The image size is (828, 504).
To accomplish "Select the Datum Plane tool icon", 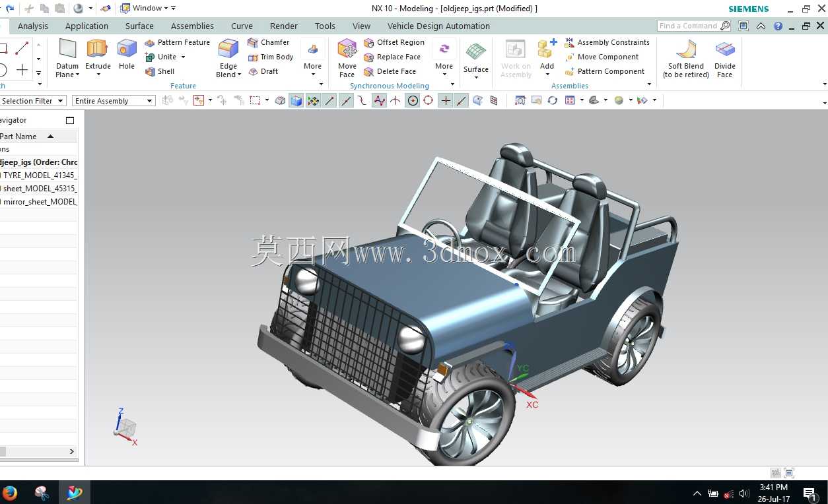I will tap(67, 49).
